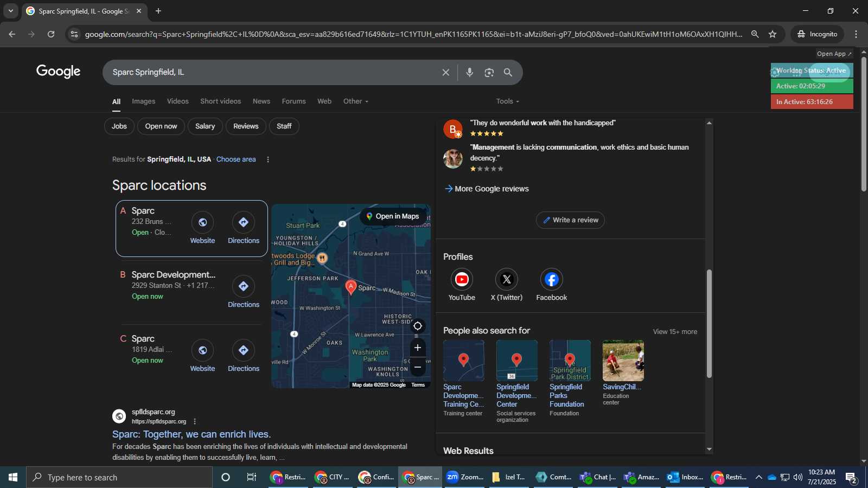The width and height of the screenshot is (868, 488).
Task: Open More Google reviews link
Action: [487, 189]
